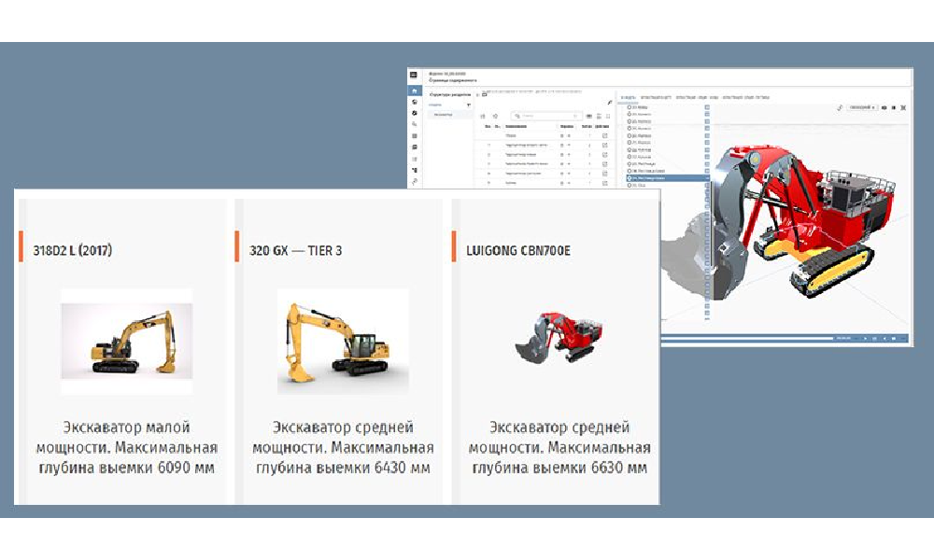Viewport: 934px width, 560px height.
Task: Switch to the first tab above the parts tree
Action: [629, 97]
